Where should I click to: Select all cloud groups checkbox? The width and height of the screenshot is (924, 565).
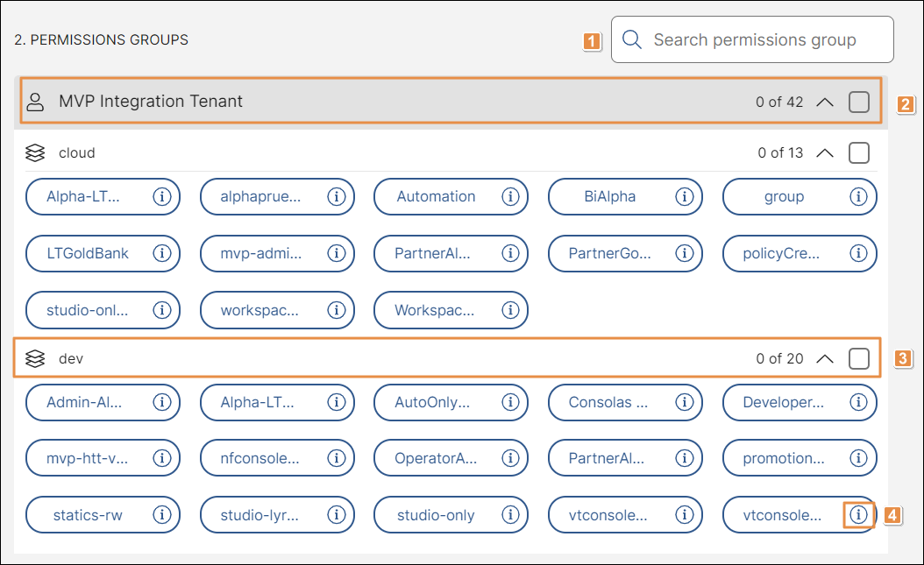coord(859,153)
